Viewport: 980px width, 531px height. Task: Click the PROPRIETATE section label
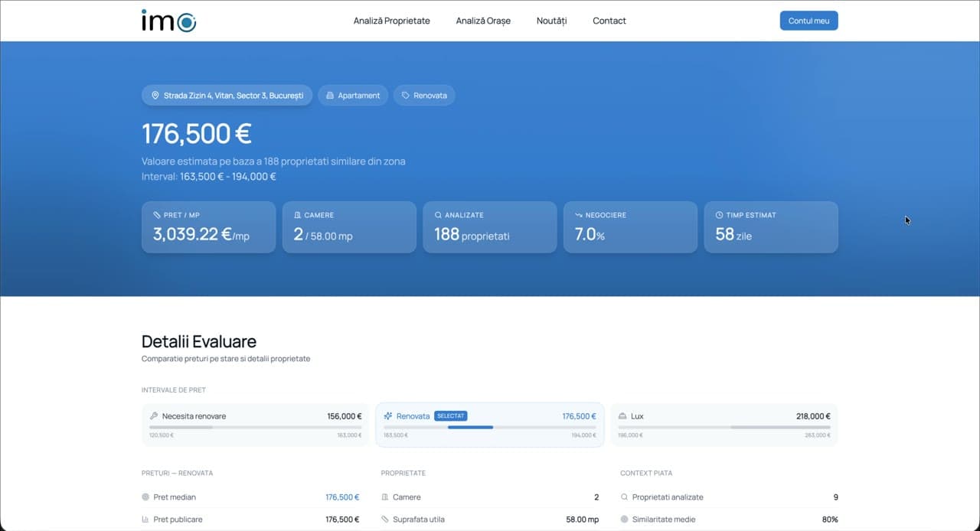(x=403, y=473)
